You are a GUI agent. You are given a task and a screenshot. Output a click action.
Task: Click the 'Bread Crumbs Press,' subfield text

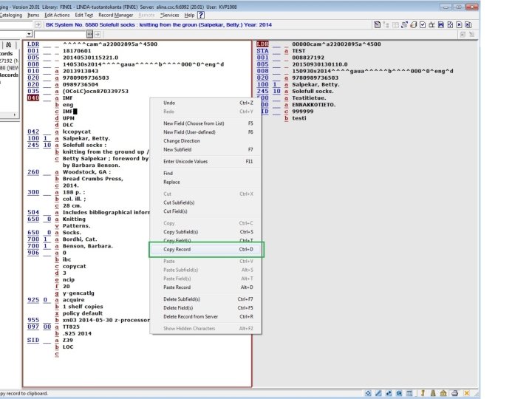pos(93,179)
